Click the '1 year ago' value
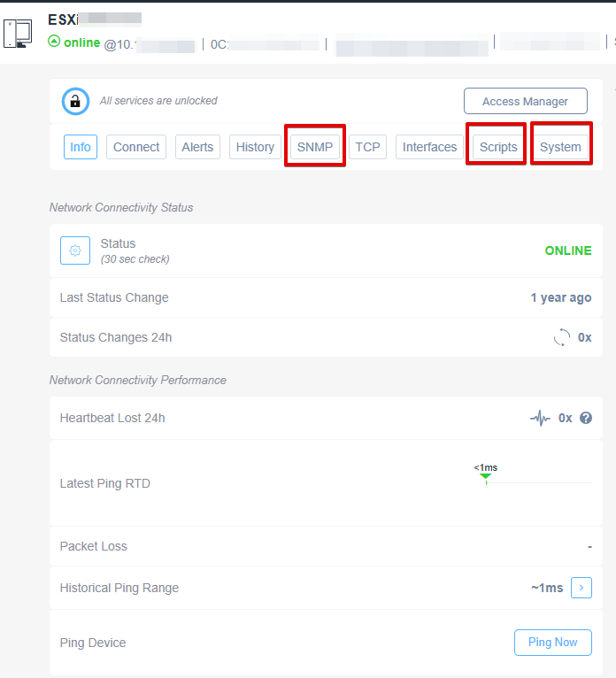The width and height of the screenshot is (616, 678). pyautogui.click(x=560, y=298)
